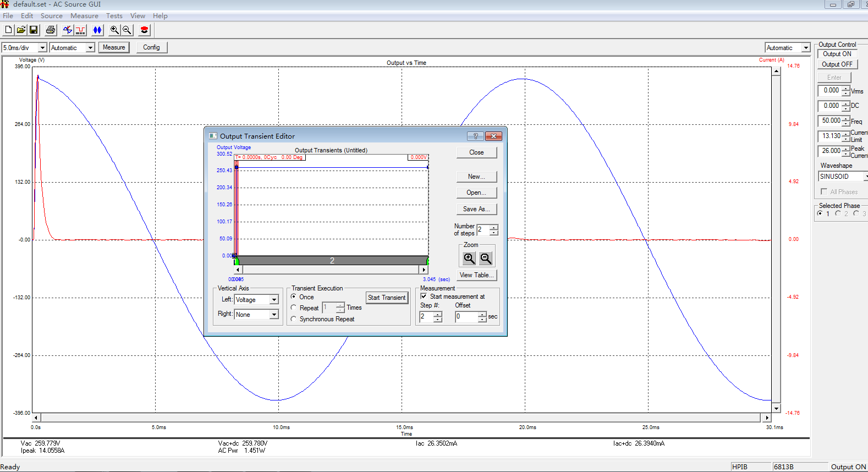Zoom in on the main graph toolbar
Image resolution: width=868 pixels, height=472 pixels.
point(114,30)
